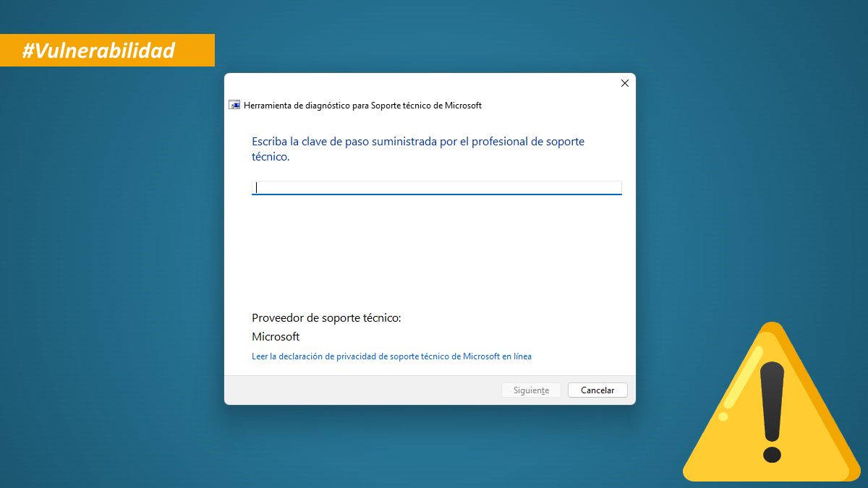
Task: Click the greyed-out Siguiente button
Action: point(531,390)
